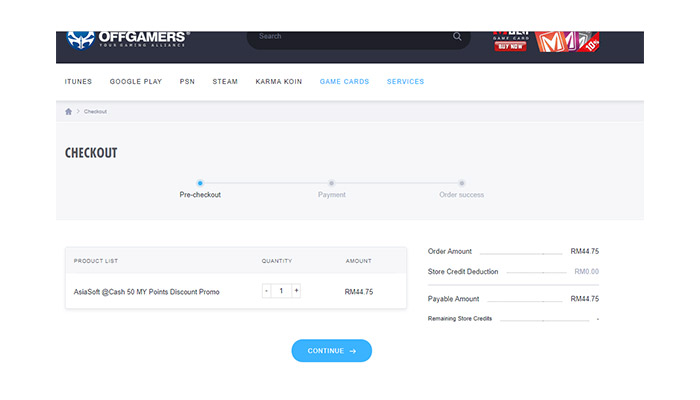Click the search magnifier icon
The height and width of the screenshot is (400, 700).
[x=457, y=37]
